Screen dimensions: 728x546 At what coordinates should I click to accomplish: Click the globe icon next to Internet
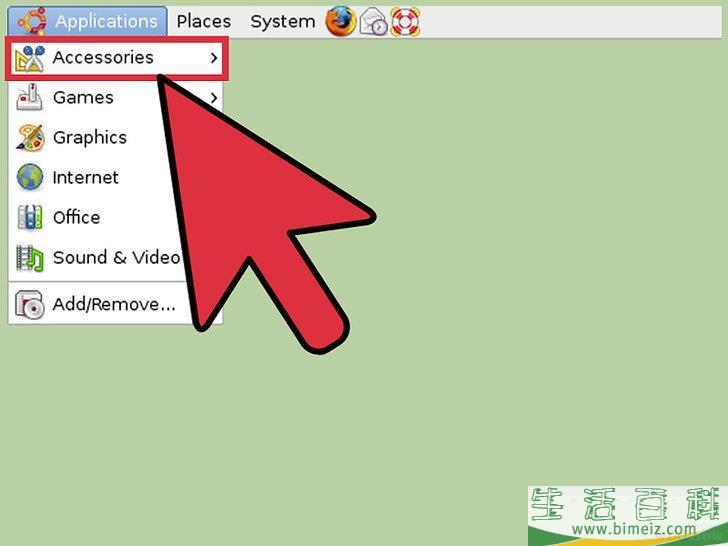30,178
